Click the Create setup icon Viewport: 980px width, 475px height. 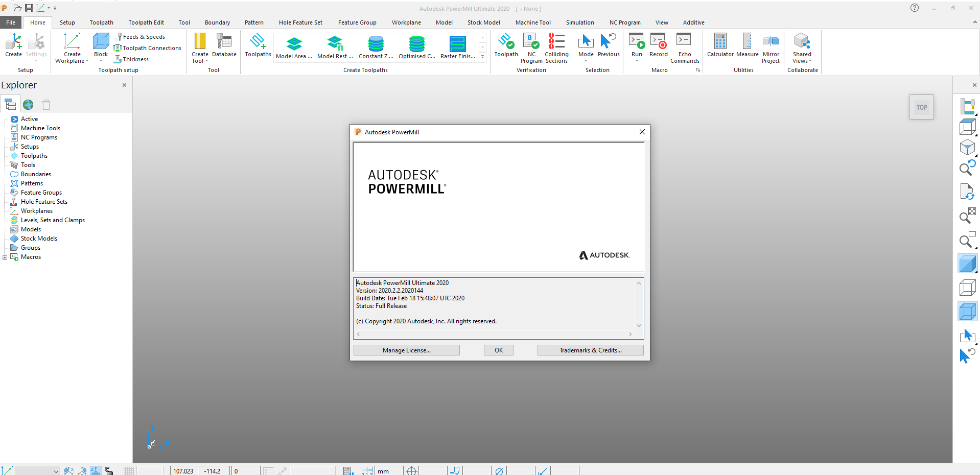tap(14, 45)
